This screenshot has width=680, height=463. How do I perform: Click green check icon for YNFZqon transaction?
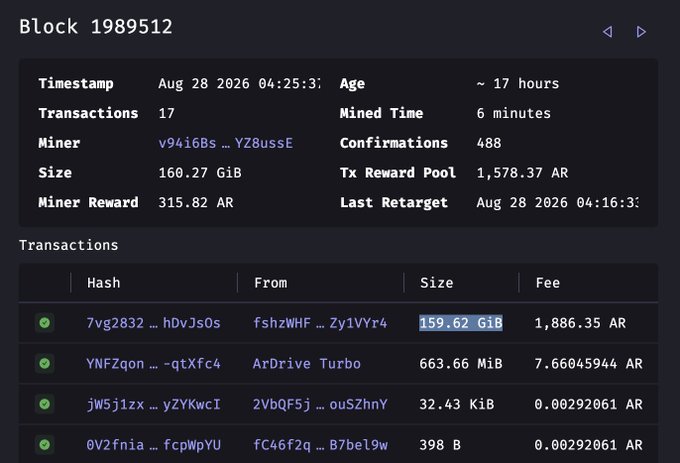tap(45, 363)
